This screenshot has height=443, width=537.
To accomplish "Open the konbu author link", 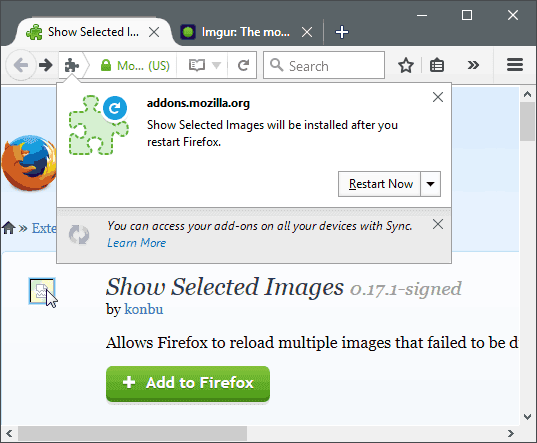I will click(x=143, y=309).
